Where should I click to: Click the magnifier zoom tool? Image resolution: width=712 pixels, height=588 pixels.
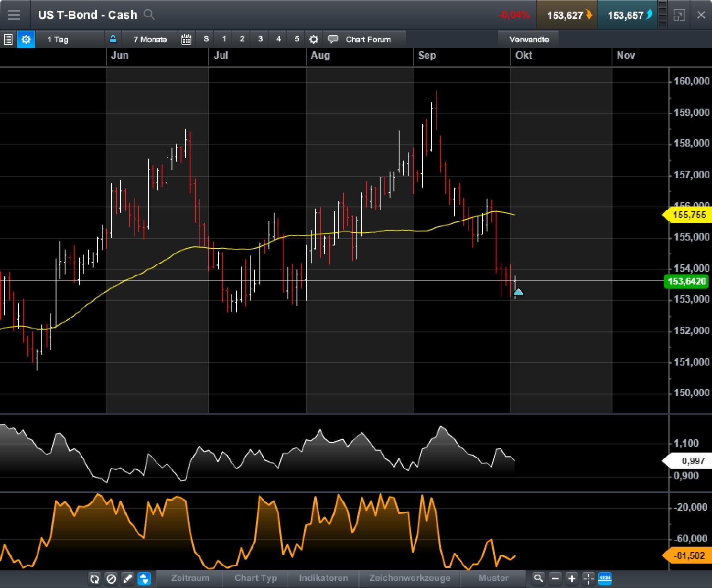click(x=538, y=579)
